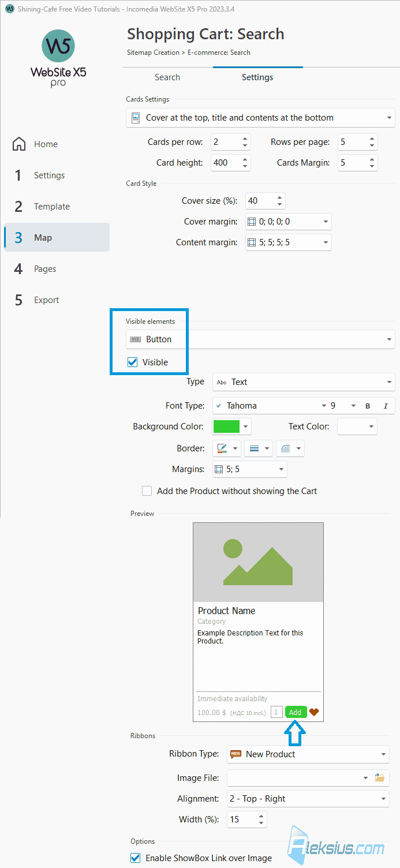Switch to the Search tab

pyautogui.click(x=167, y=77)
